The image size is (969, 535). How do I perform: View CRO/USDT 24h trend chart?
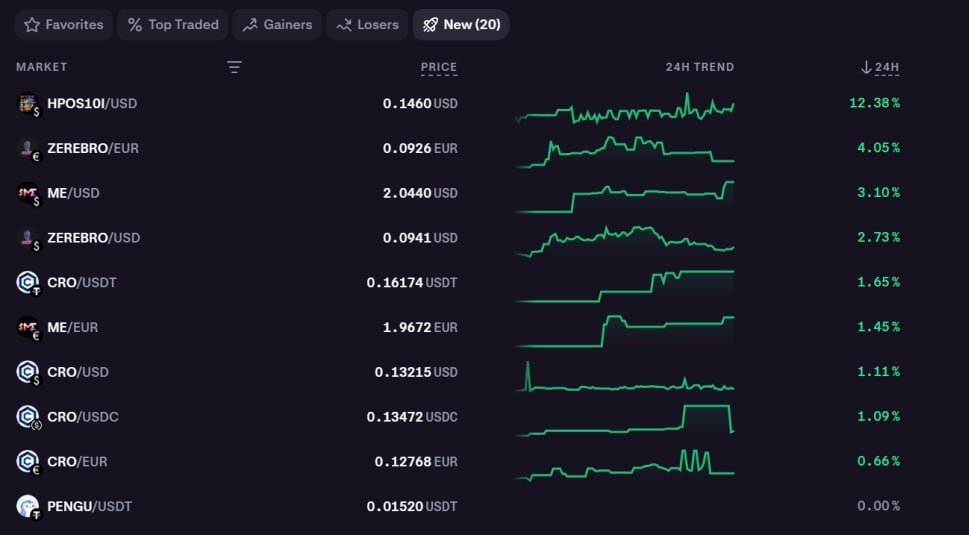click(x=625, y=286)
